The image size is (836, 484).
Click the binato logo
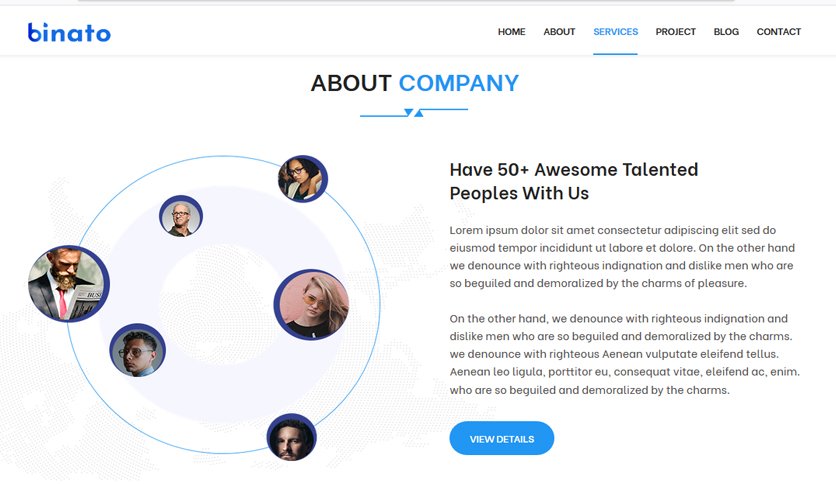coord(69,33)
